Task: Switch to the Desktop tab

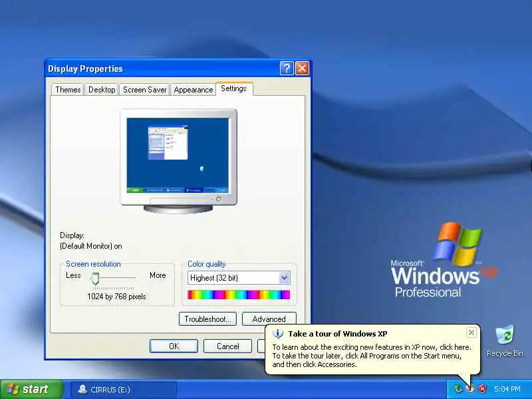Action: click(102, 90)
